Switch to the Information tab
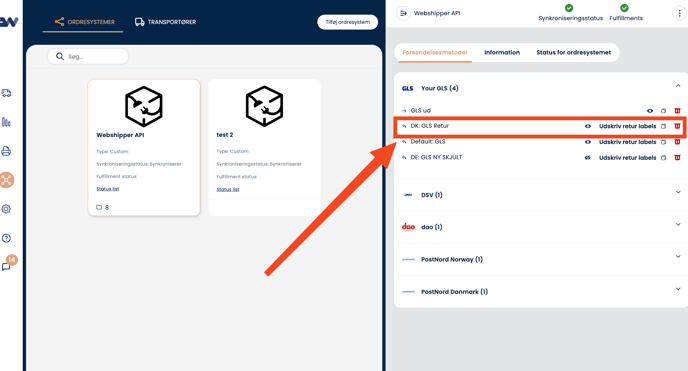 pyautogui.click(x=502, y=53)
